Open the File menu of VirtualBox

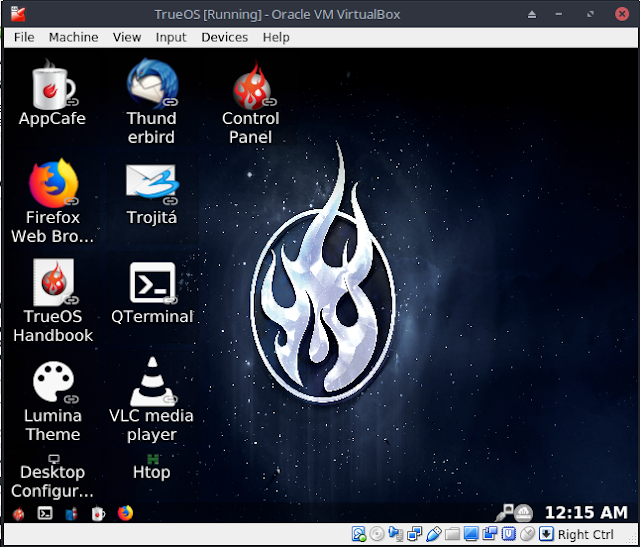24,37
